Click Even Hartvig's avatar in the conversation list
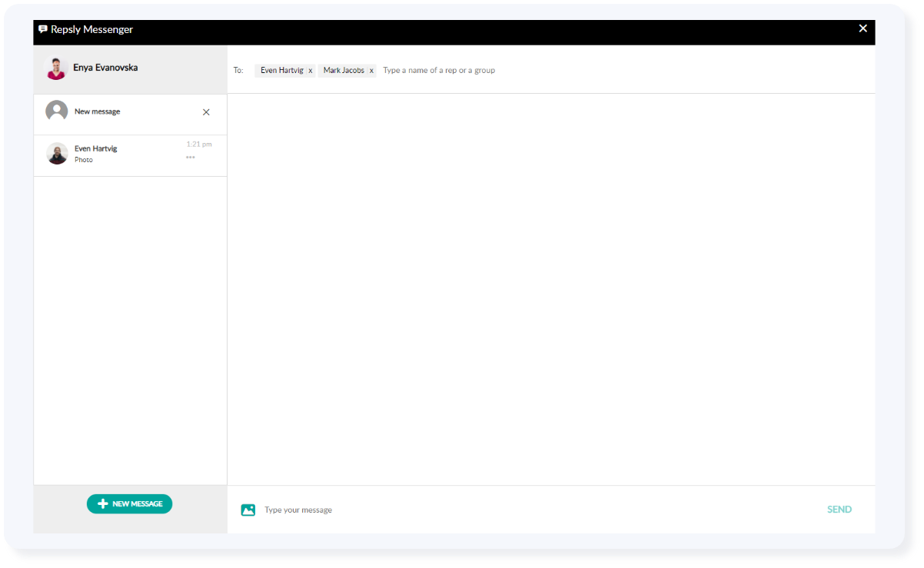 57,153
